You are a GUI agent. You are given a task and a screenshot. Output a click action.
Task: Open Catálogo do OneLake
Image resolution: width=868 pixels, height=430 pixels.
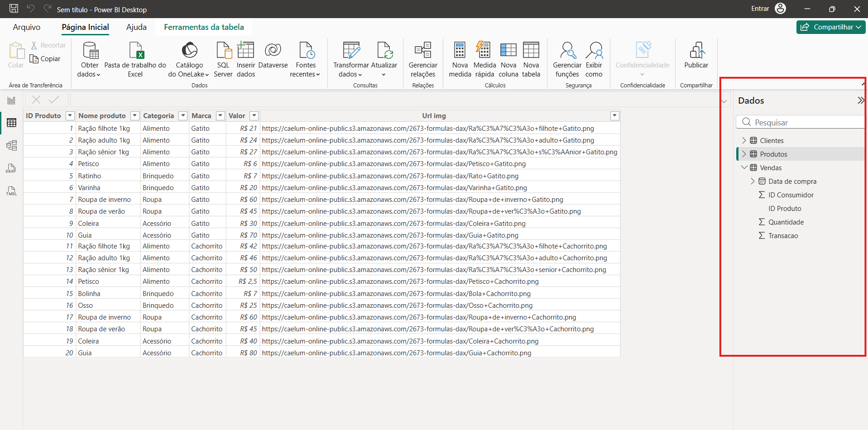pyautogui.click(x=189, y=60)
